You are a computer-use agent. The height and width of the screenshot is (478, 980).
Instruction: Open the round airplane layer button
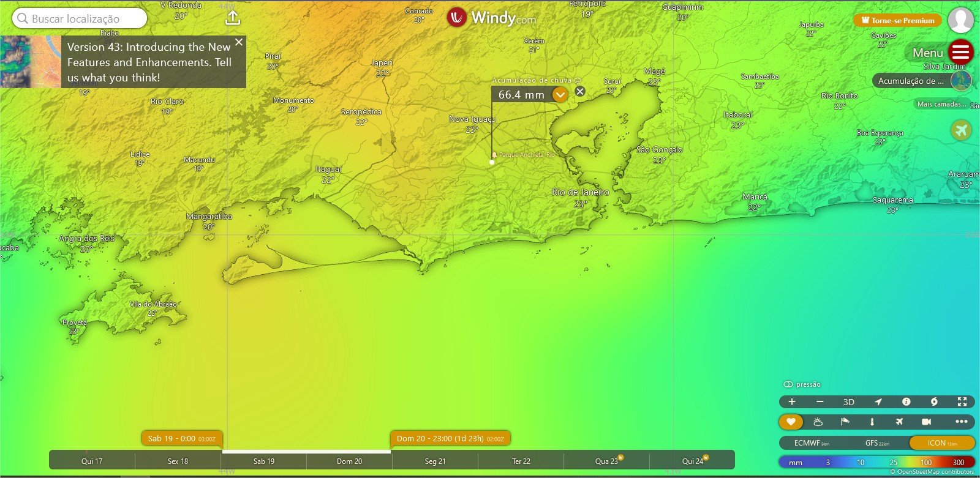point(961,130)
